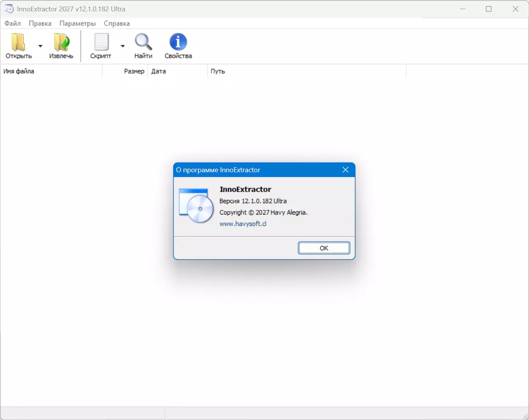Open the Параметры menu
This screenshot has height=420, width=529.
click(x=77, y=23)
